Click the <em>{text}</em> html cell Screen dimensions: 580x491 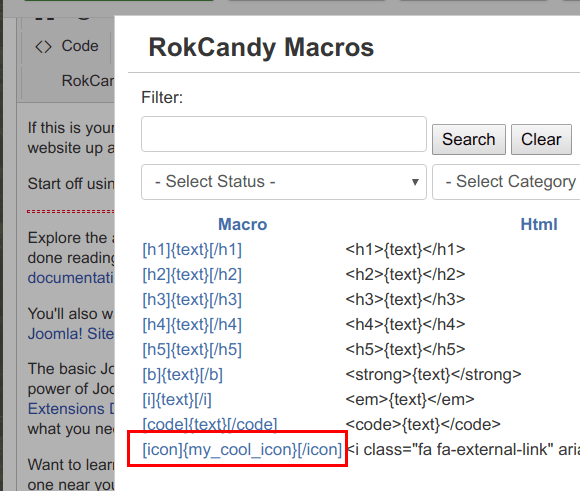click(410, 400)
